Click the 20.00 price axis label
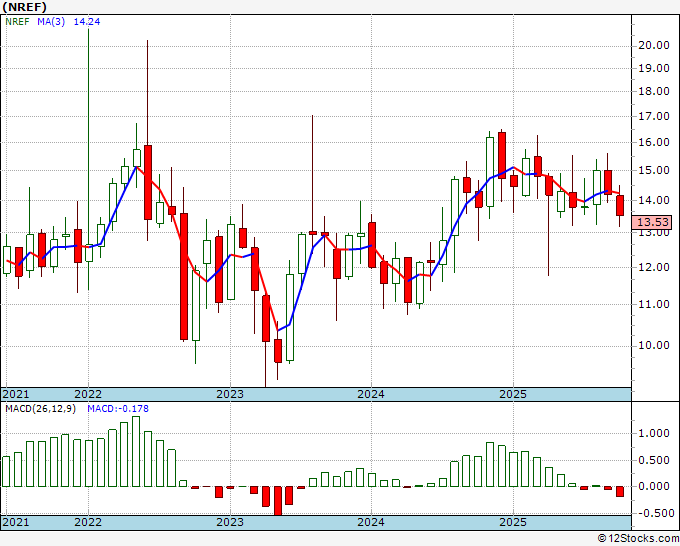 point(654,46)
